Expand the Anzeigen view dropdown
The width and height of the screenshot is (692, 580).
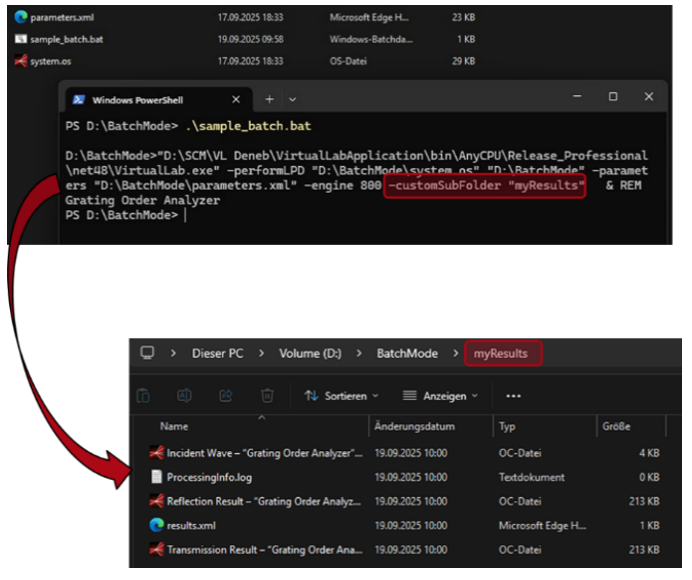coord(441,396)
